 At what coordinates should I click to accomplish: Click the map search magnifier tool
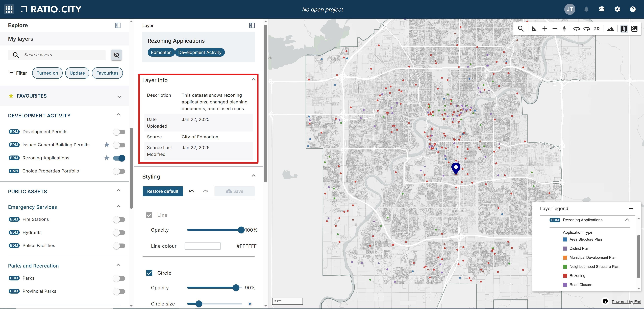point(521,29)
